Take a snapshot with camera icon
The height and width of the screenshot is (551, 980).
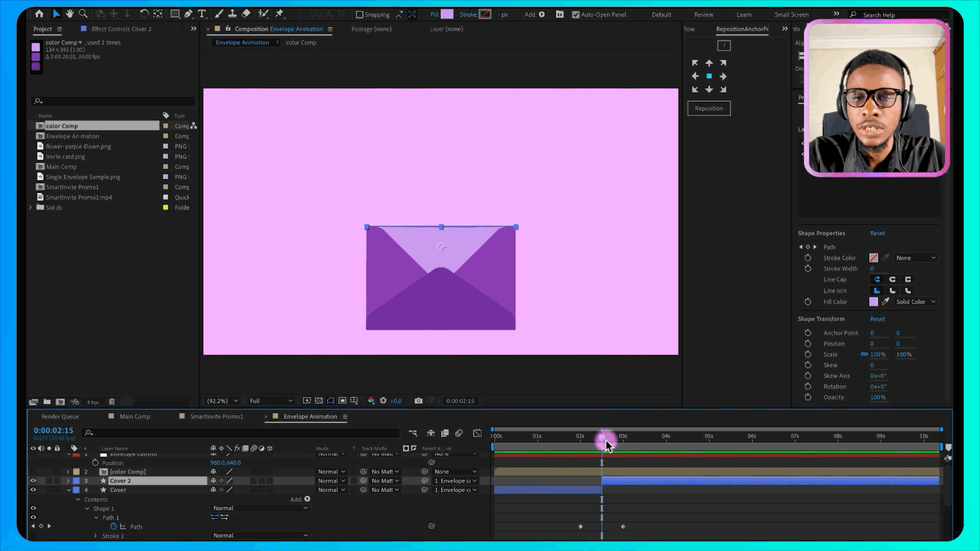pyautogui.click(x=418, y=400)
